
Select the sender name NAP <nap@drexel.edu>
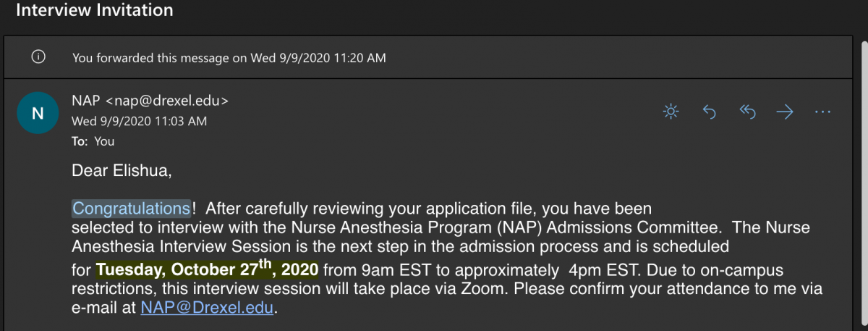[x=150, y=101]
